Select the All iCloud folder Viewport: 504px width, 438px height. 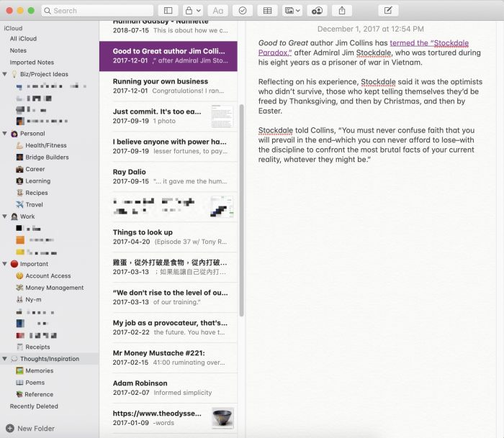pos(23,39)
